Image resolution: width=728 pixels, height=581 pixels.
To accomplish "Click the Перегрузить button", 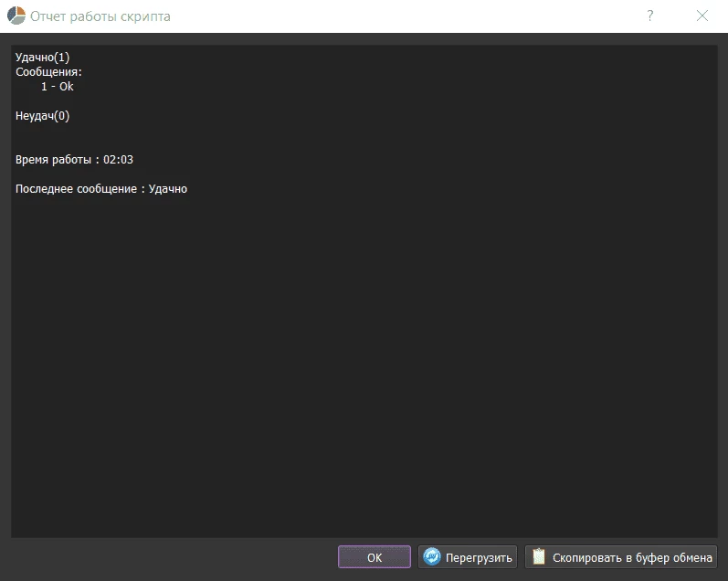I will click(467, 557).
